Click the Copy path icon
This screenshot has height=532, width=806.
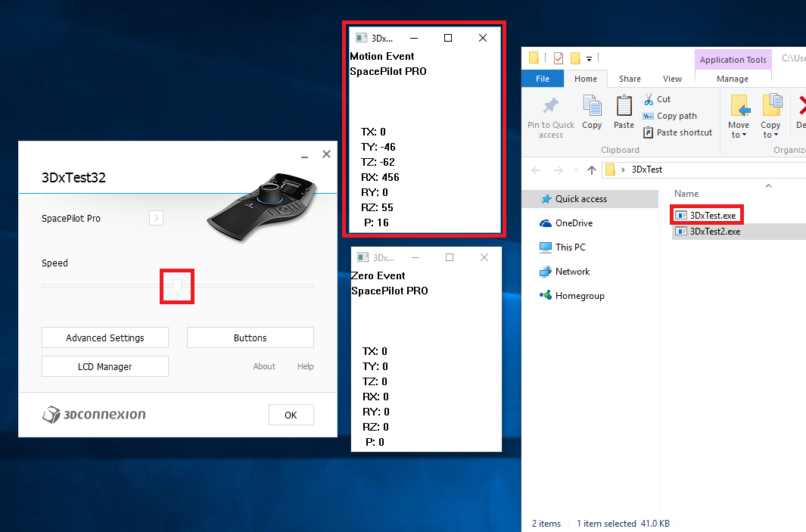648,117
